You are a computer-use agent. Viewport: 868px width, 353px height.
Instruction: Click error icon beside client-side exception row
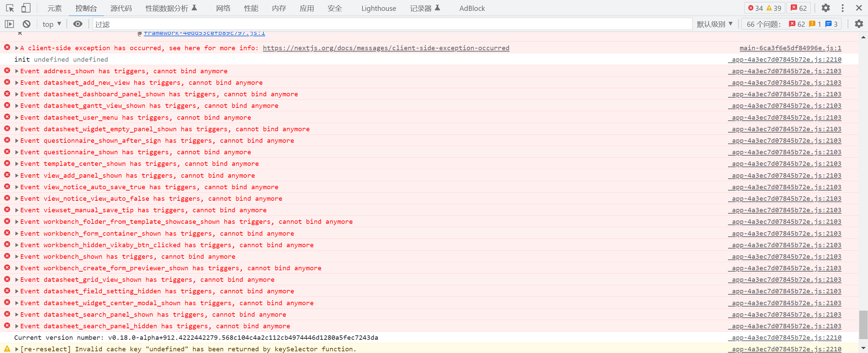[x=7, y=47]
